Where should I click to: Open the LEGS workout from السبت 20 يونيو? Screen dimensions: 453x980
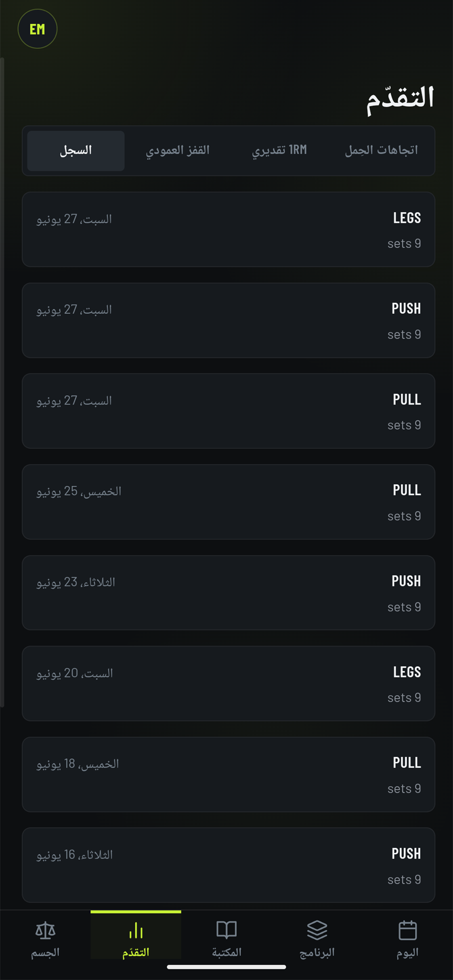pyautogui.click(x=229, y=683)
